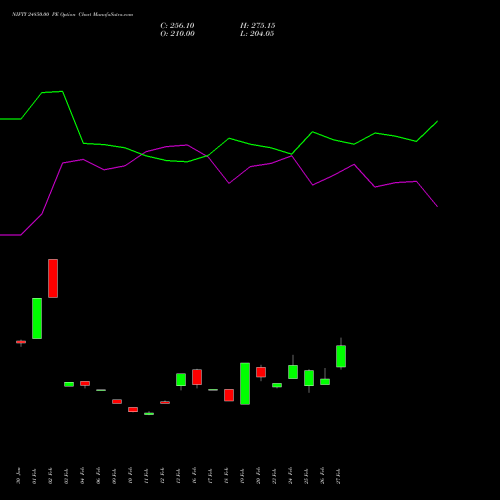Select the green candlestick with long wick for 24 Feb

(x=293, y=372)
